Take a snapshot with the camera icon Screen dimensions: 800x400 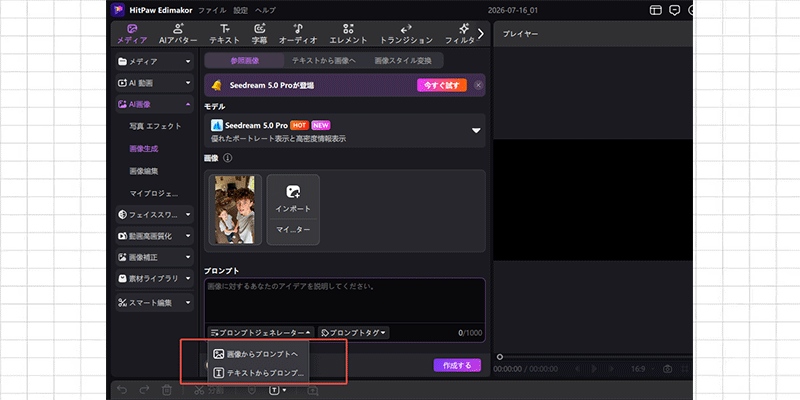click(667, 369)
